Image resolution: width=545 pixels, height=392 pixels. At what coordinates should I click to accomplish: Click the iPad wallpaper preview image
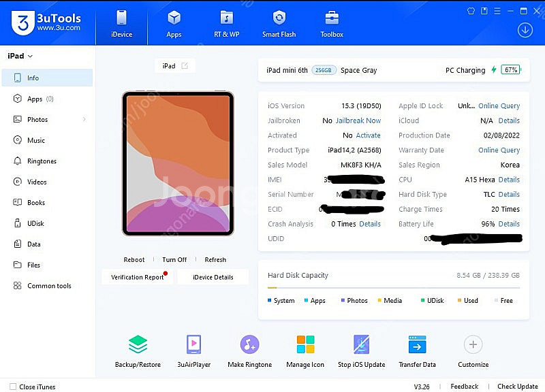point(178,164)
